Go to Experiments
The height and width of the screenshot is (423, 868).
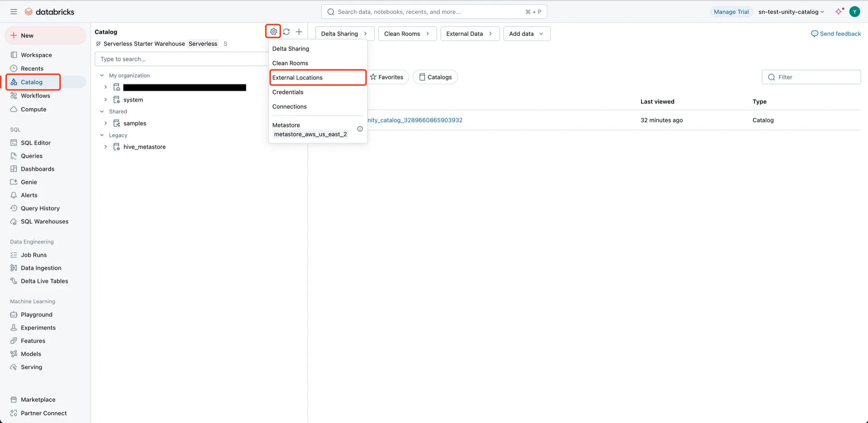(x=38, y=328)
